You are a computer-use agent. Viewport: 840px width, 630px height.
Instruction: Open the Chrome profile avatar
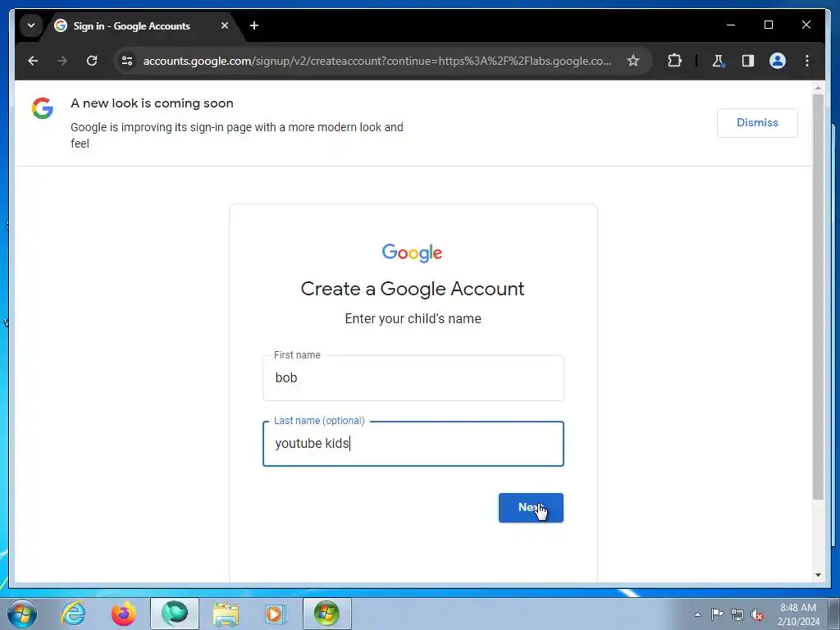click(778, 61)
